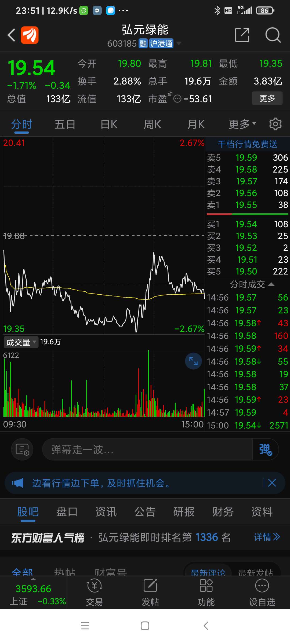The image size is (290, 644).
Task: Select 买5 bid row at 19.50
Action: [247, 271]
